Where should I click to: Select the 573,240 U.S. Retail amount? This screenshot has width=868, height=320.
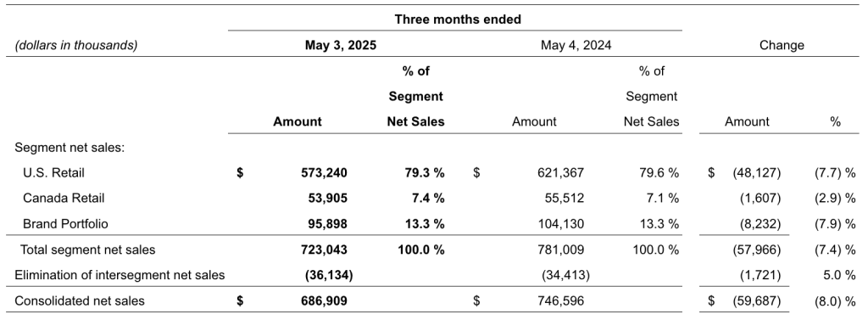click(324, 173)
